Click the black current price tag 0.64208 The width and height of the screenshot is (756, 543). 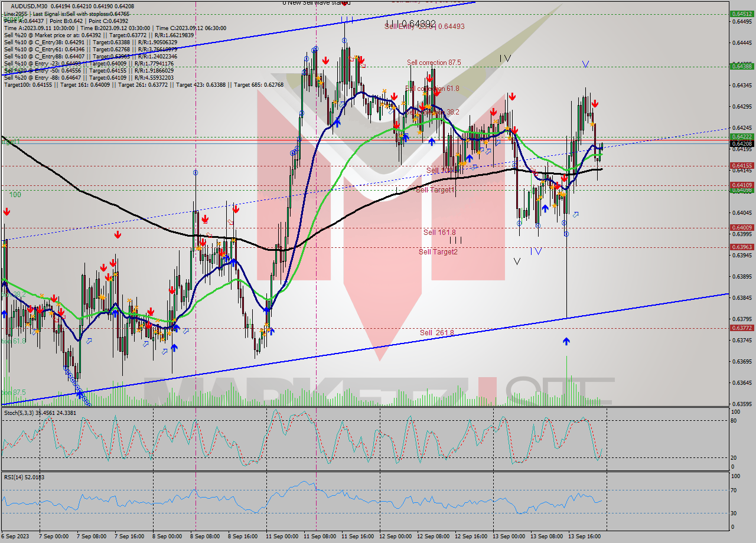742,143
